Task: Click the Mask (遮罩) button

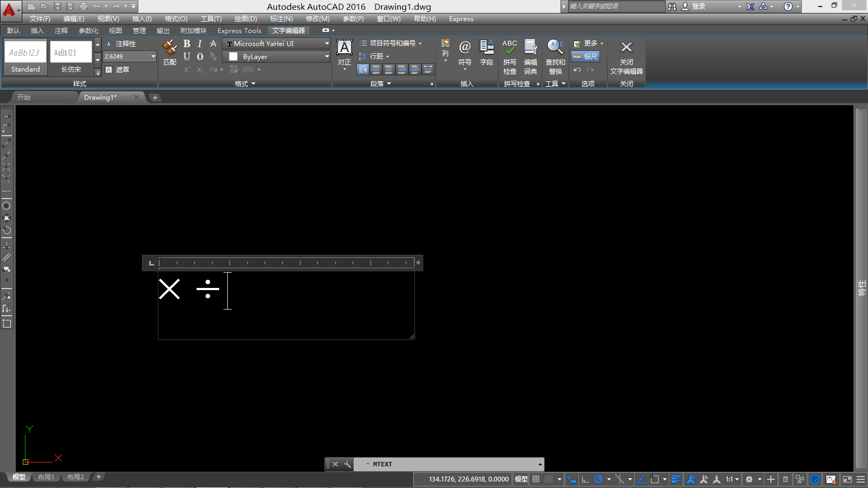Action: (117, 69)
